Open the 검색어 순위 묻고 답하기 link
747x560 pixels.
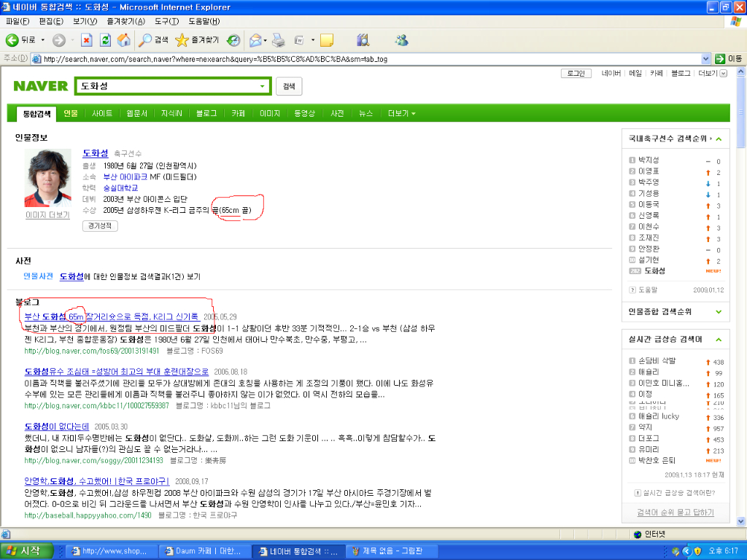676,513
